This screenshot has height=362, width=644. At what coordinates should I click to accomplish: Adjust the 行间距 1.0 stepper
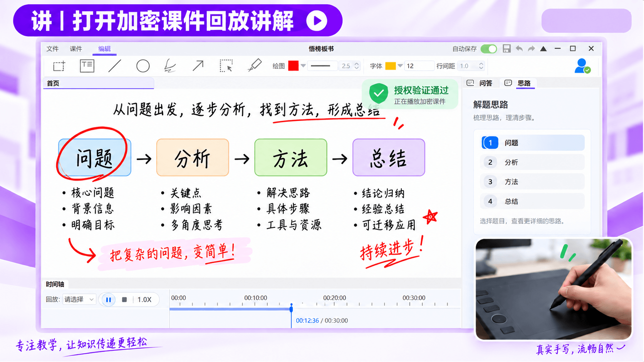point(481,66)
